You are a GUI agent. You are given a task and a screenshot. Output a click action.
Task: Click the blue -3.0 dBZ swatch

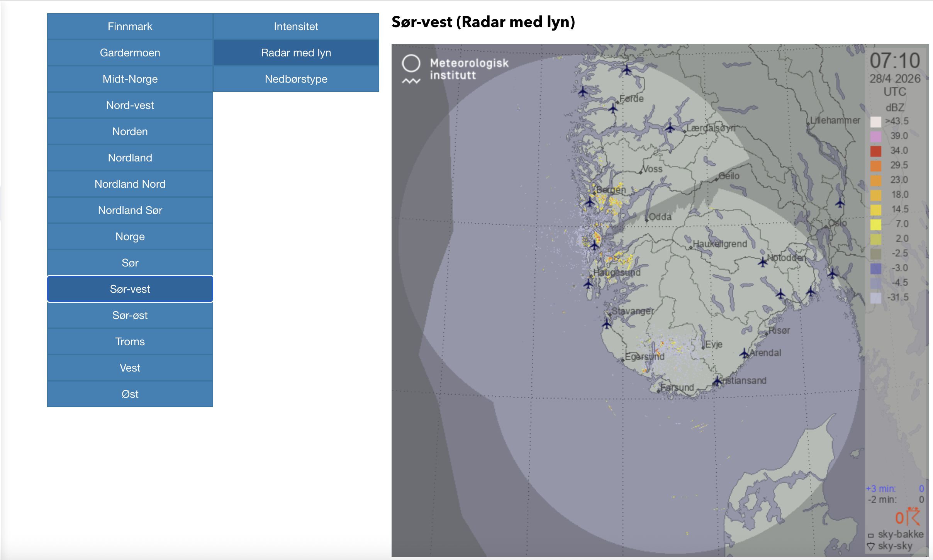876,268
